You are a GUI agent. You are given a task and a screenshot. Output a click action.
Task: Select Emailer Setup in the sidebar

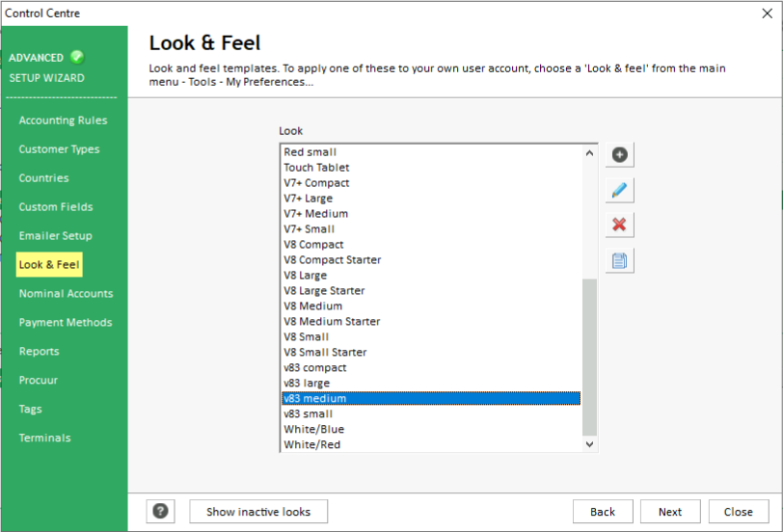click(55, 236)
